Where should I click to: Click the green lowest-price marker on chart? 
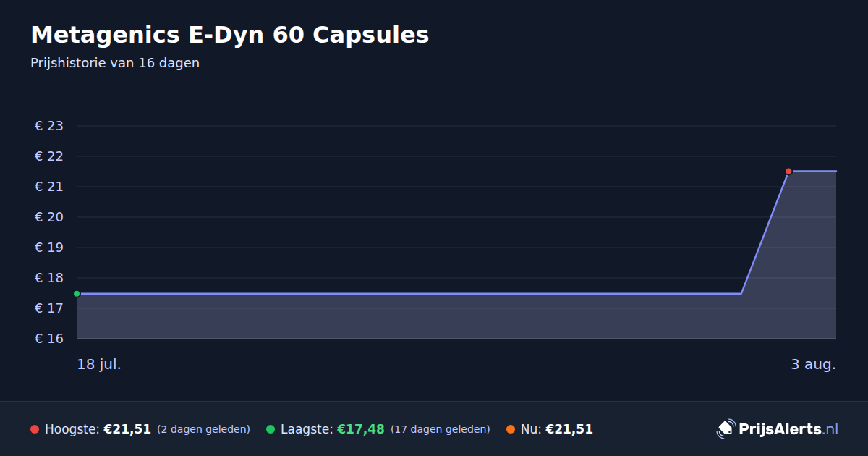pos(77,294)
